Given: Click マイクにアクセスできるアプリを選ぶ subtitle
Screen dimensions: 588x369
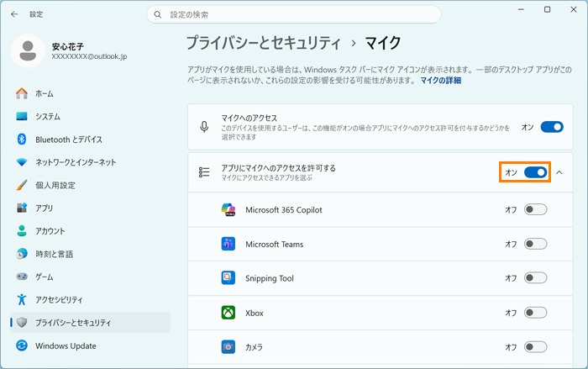Looking at the screenshot, I should pyautogui.click(x=266, y=177).
